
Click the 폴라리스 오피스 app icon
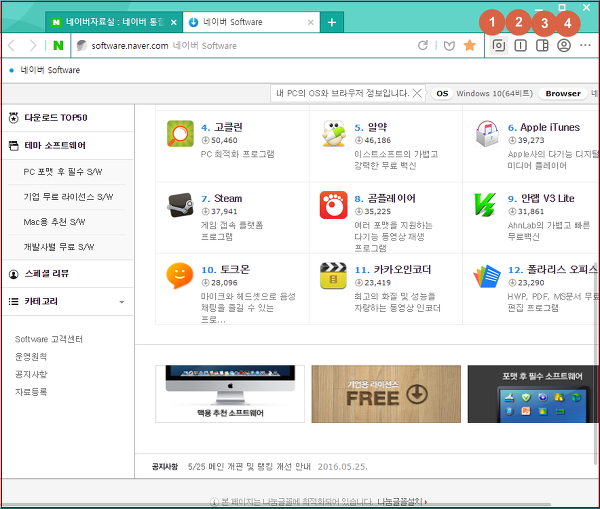487,276
